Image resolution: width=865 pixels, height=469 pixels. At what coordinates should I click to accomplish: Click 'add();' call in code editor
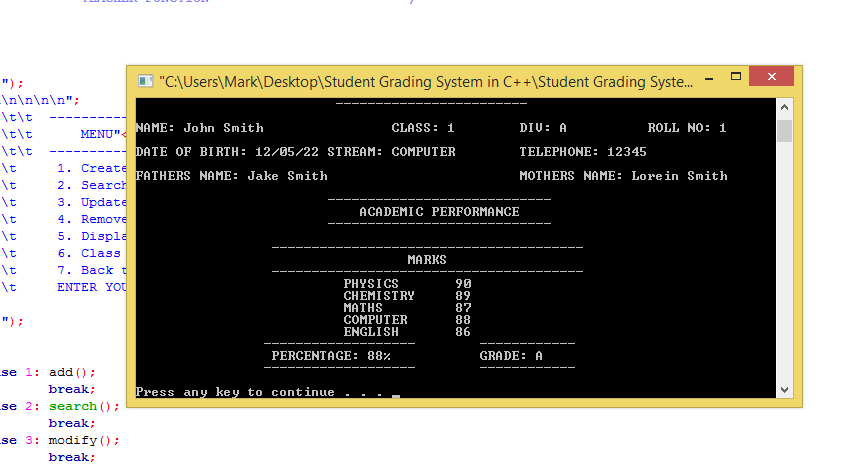pos(72,372)
